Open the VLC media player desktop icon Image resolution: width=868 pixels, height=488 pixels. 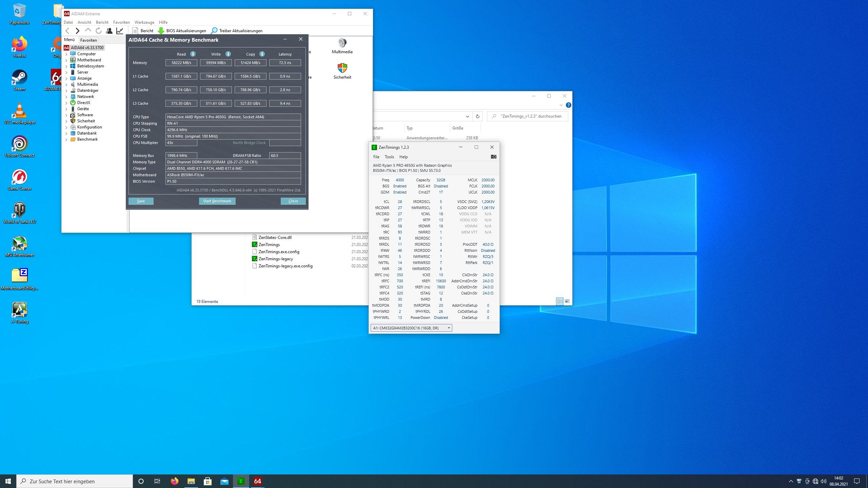coord(20,114)
